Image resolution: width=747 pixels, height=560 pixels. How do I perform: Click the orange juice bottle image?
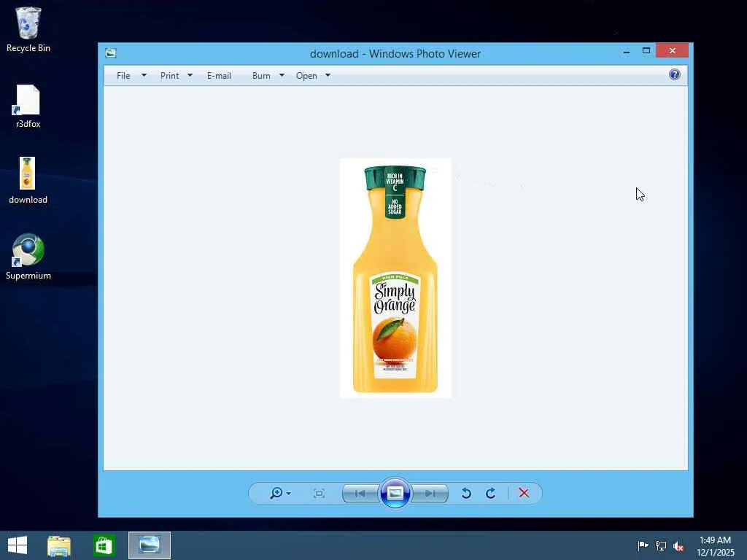[396, 278]
